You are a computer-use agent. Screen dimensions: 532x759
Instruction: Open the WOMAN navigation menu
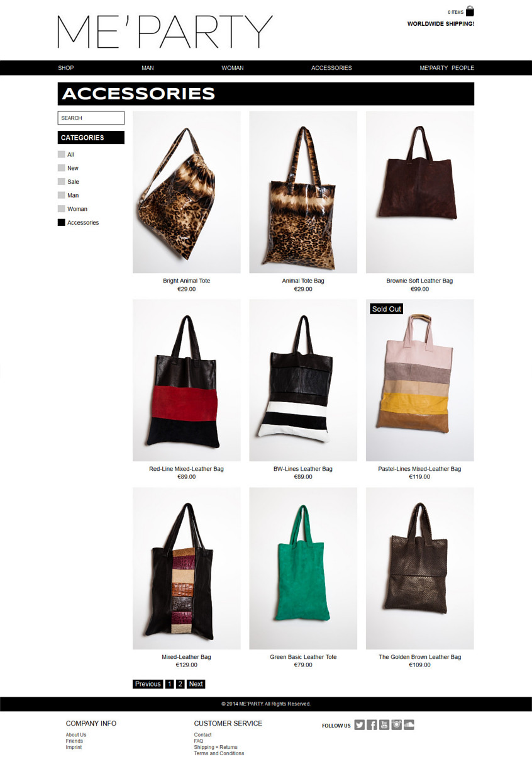pos(233,68)
